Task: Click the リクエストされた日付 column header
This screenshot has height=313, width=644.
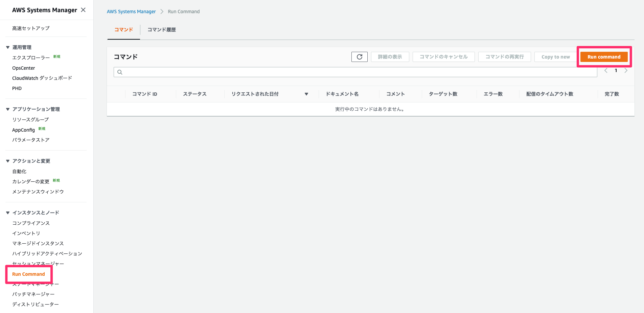Action: 255,94
